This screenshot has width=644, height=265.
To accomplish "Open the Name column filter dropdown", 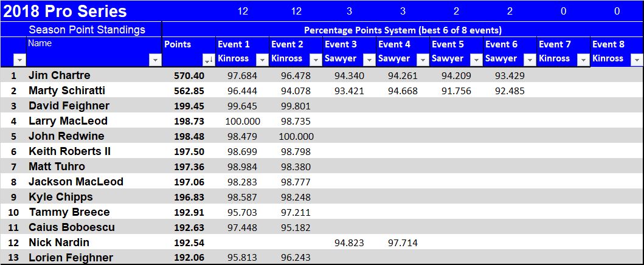I will (155, 60).
